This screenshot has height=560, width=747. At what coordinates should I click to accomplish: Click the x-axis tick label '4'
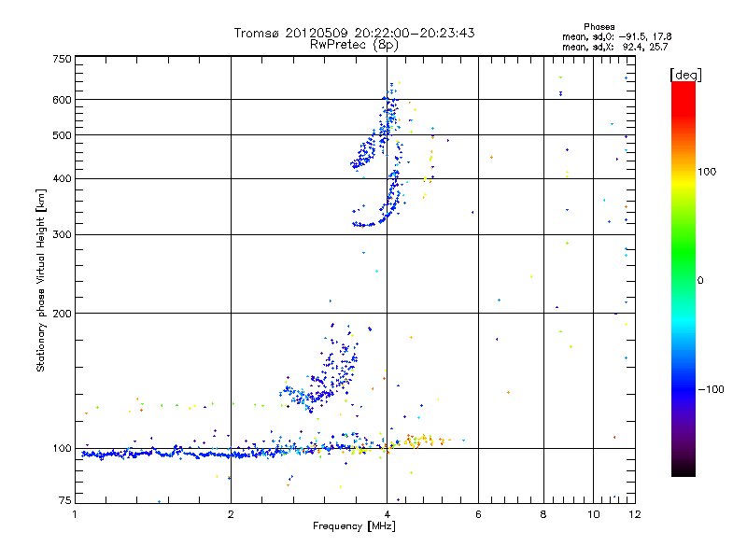tap(388, 514)
